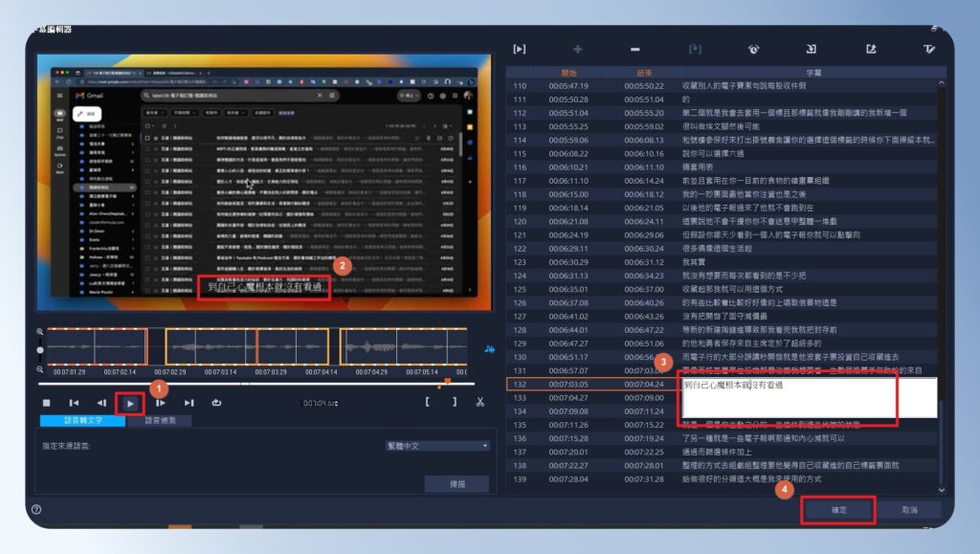Play the subtitle preview
The image size is (980, 554).
pyautogui.click(x=130, y=404)
